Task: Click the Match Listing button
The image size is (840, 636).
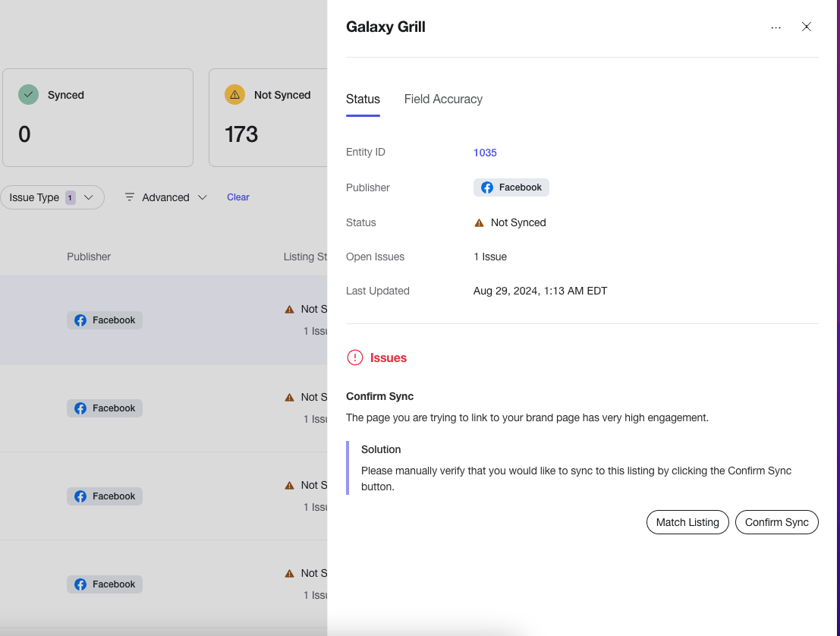Action: pos(687,522)
